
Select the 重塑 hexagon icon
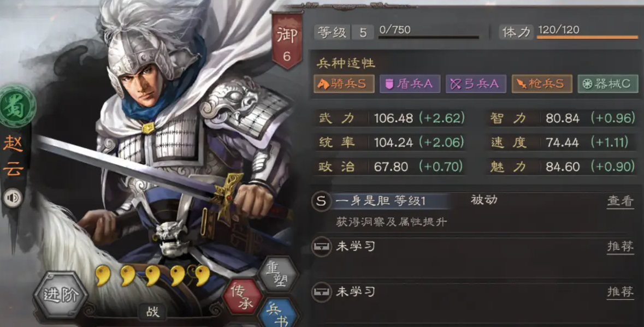click(x=277, y=275)
